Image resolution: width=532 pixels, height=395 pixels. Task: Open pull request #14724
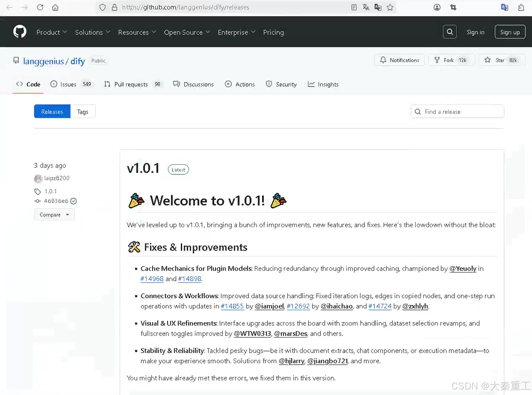380,306
